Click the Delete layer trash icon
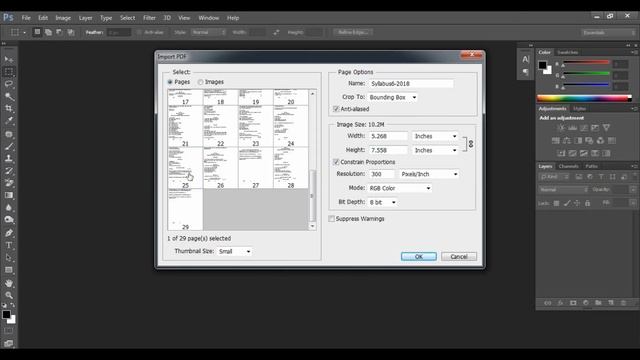Image resolution: width=640 pixels, height=360 pixels. 623,302
